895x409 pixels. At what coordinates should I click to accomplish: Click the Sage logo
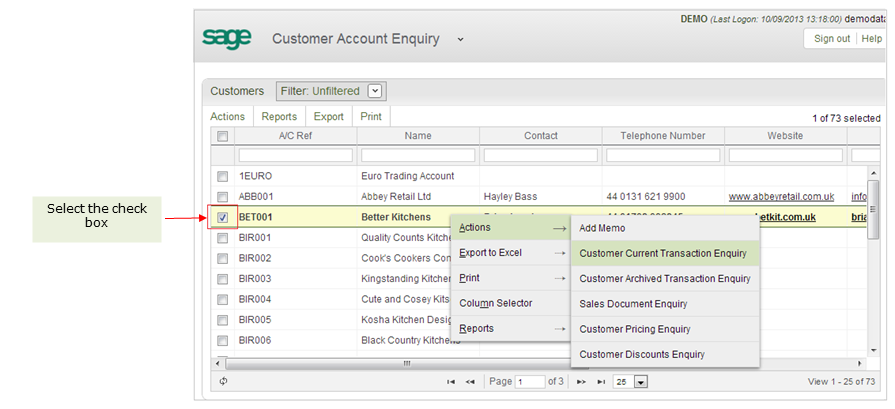(x=227, y=38)
